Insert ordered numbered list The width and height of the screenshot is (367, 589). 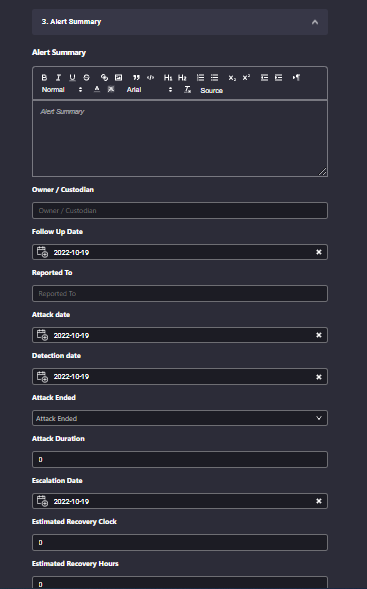200,77
